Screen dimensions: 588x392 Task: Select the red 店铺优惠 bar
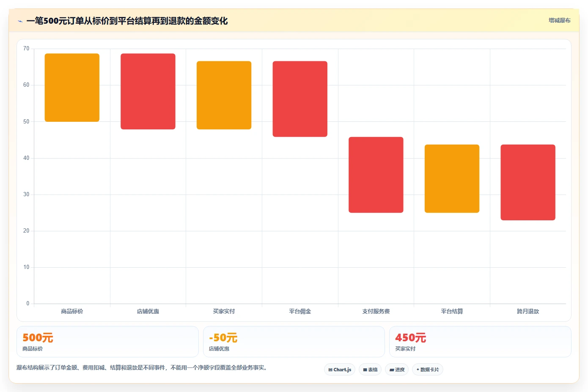[148, 91]
